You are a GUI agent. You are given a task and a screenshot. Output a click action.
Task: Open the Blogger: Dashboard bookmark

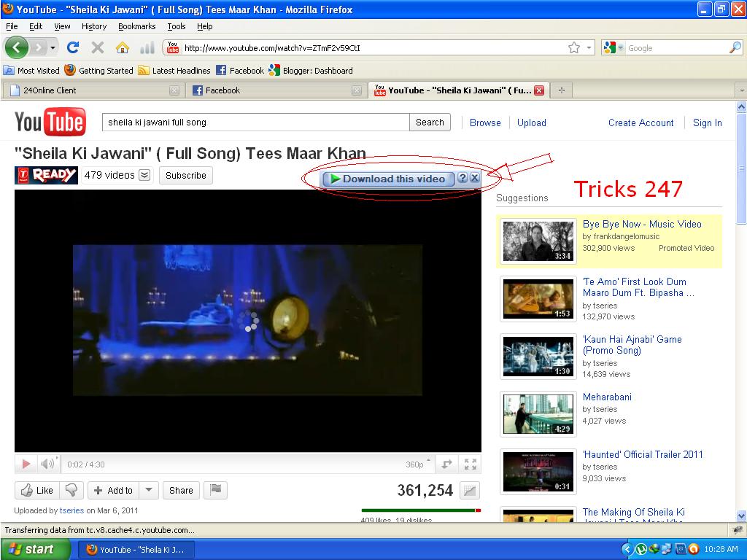(x=311, y=71)
